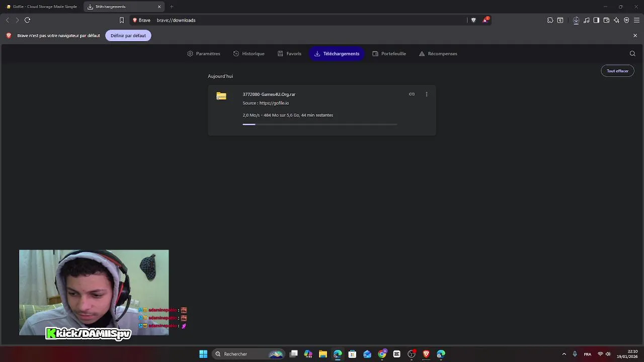Click the download progress bar
This screenshot has height=362, width=644.
point(320,124)
